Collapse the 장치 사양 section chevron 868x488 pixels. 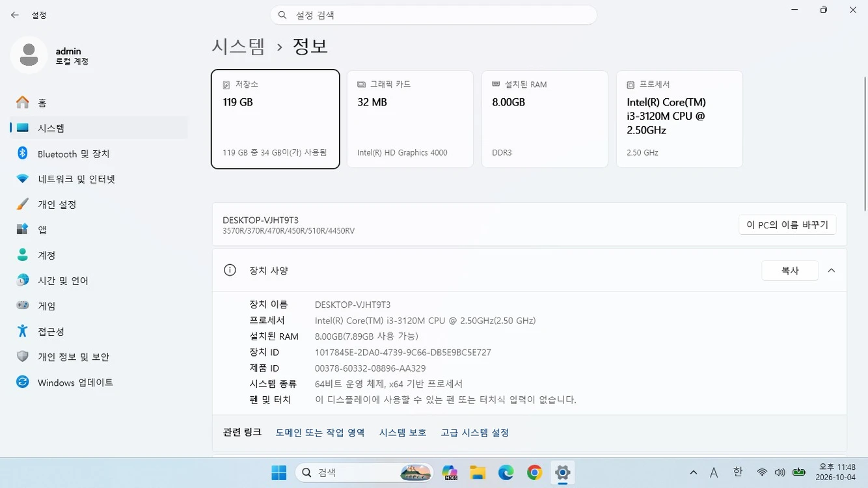click(832, 271)
